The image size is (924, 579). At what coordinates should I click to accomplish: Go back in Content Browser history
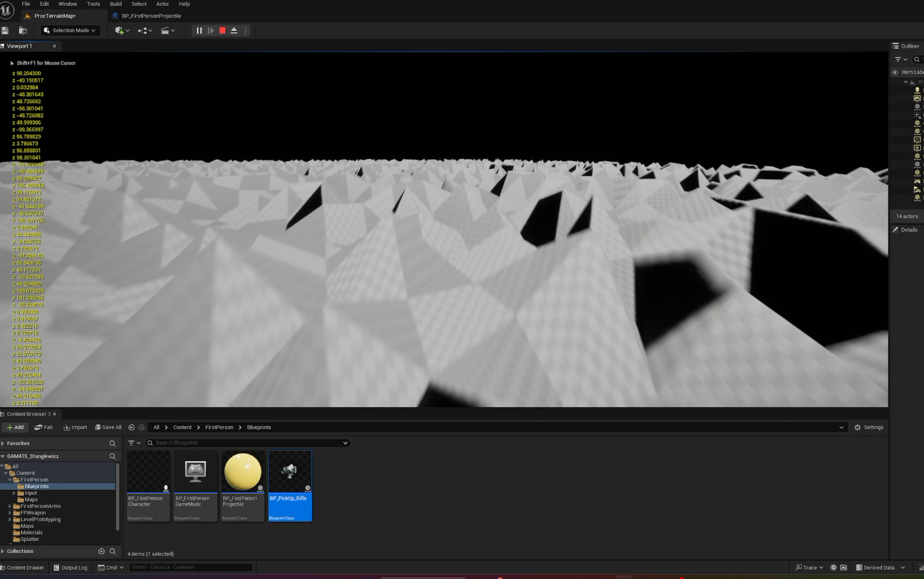pyautogui.click(x=132, y=427)
